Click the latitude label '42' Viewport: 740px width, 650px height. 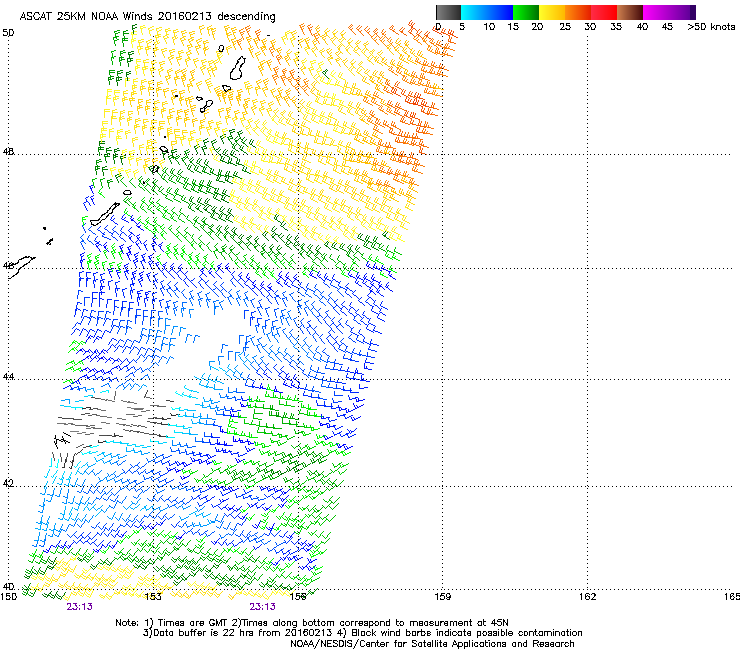click(8, 483)
